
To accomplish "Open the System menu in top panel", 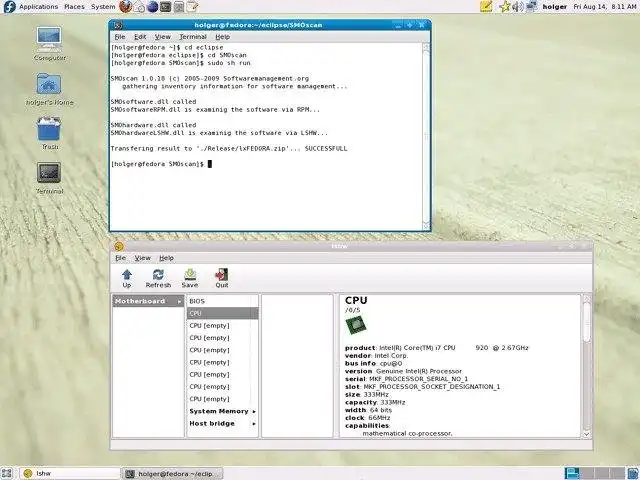I will [103, 7].
